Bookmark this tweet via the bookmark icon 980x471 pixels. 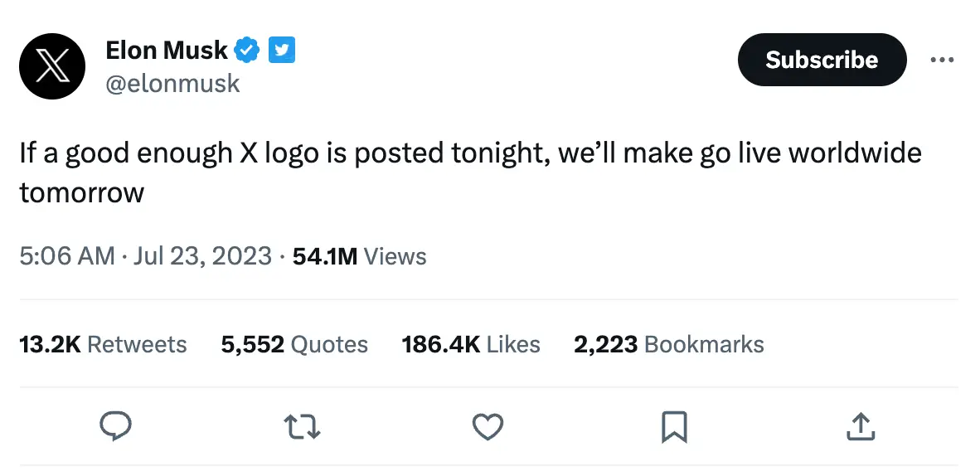(673, 426)
